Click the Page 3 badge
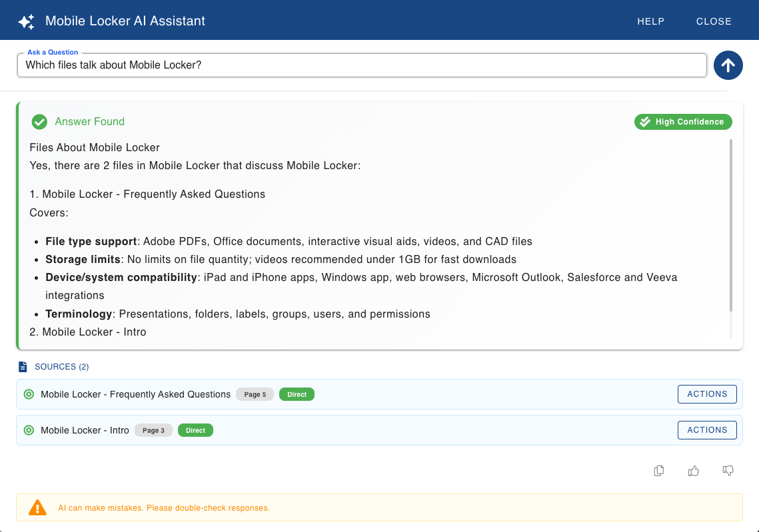Viewport: 759px width, 532px height. [x=153, y=430]
